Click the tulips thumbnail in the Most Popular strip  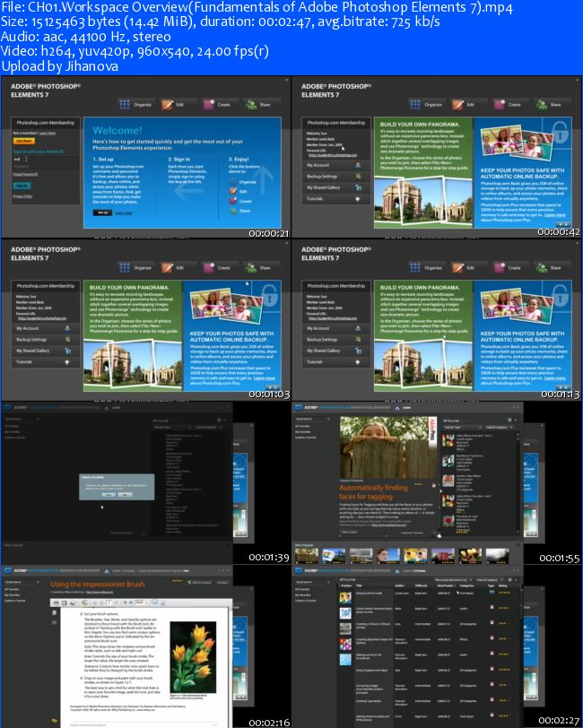pyautogui.click(x=470, y=555)
